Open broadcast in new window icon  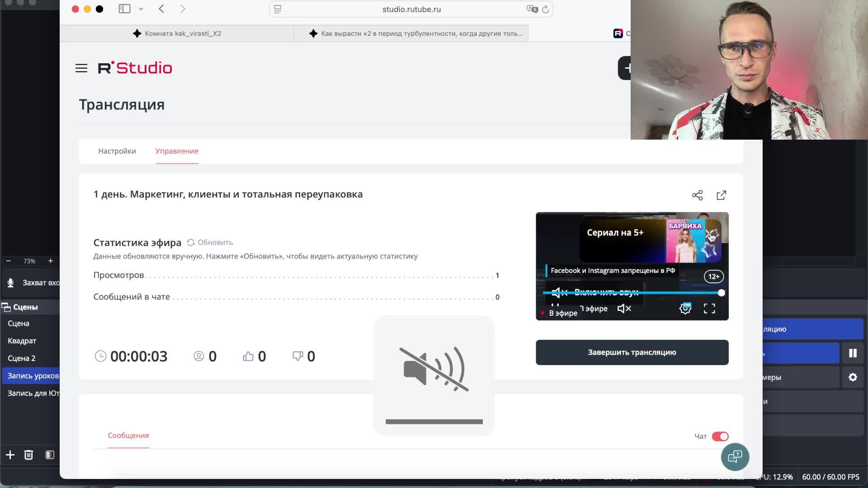721,195
